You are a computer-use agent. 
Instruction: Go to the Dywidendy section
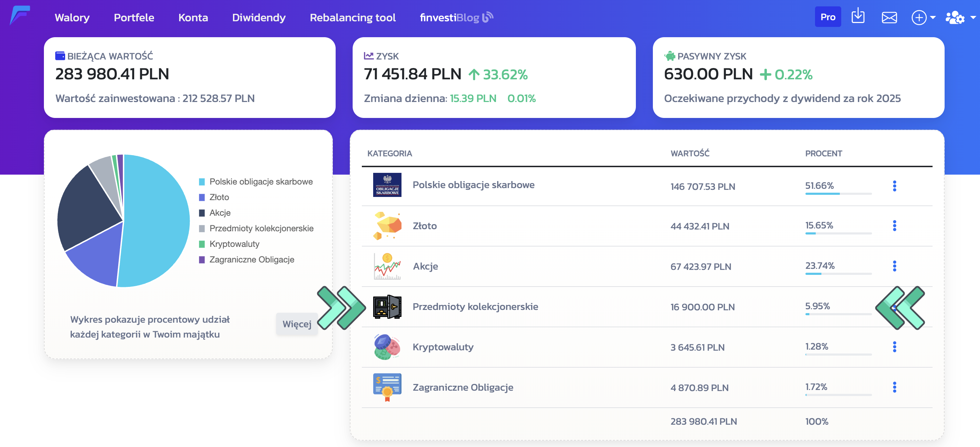tap(259, 17)
